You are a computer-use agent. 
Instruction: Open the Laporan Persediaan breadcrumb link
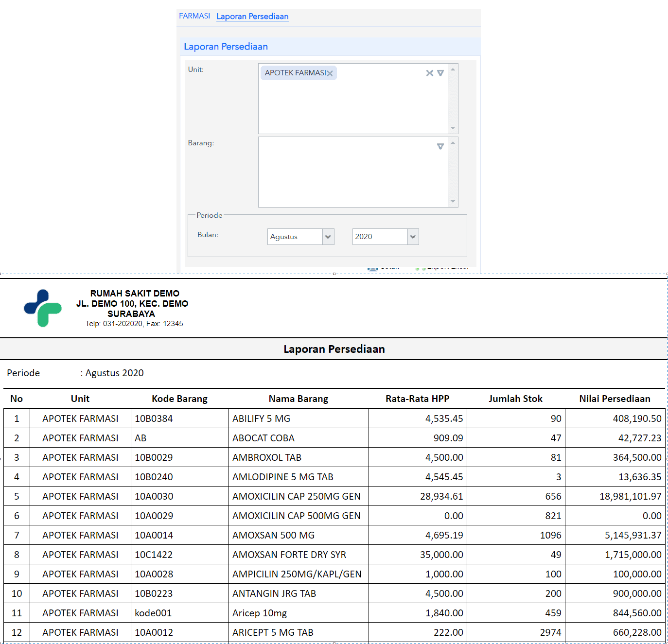(x=252, y=17)
